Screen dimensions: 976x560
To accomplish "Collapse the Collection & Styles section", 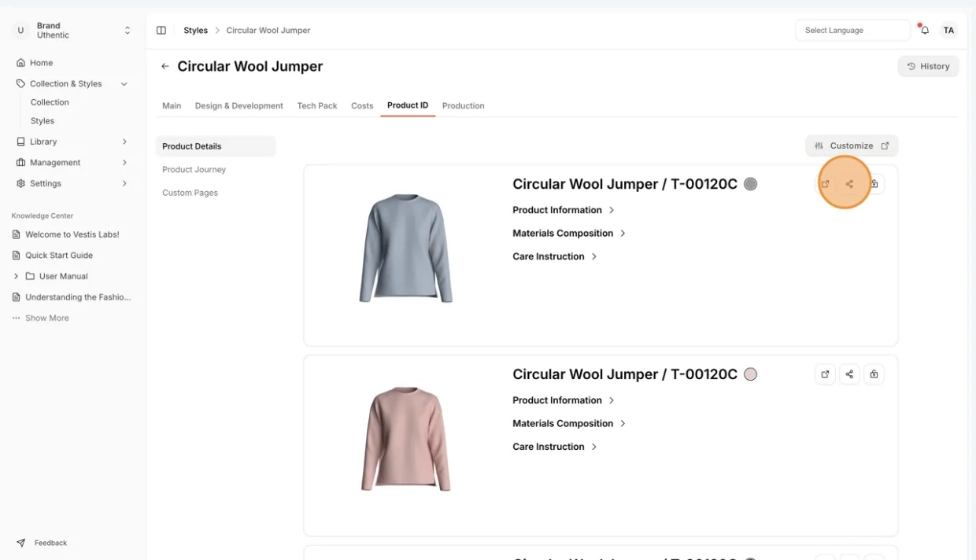I will click(x=124, y=83).
